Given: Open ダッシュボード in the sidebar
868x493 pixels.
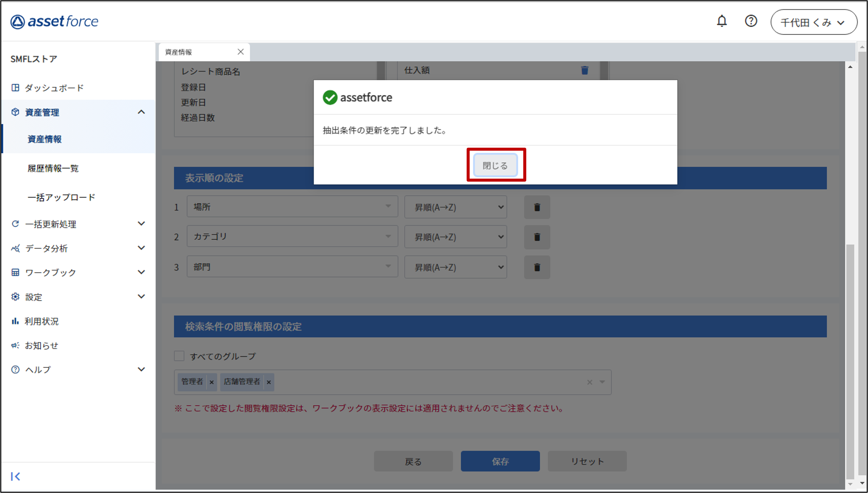Looking at the screenshot, I should pos(54,88).
